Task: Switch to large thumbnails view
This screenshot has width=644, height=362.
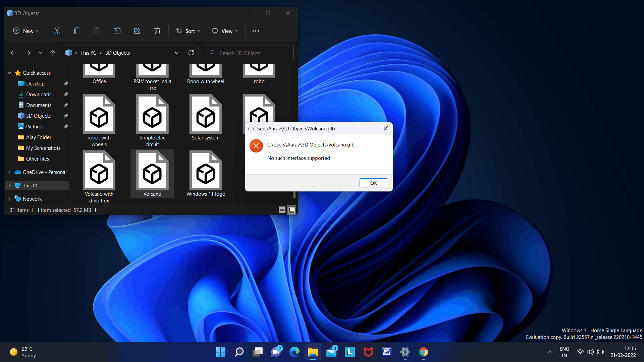Action: (x=292, y=210)
